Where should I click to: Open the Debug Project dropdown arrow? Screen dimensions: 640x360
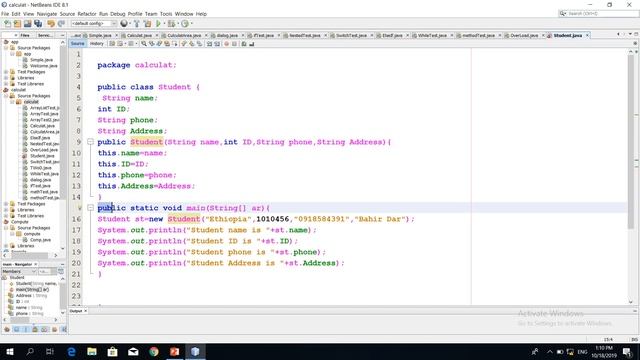[178, 24]
